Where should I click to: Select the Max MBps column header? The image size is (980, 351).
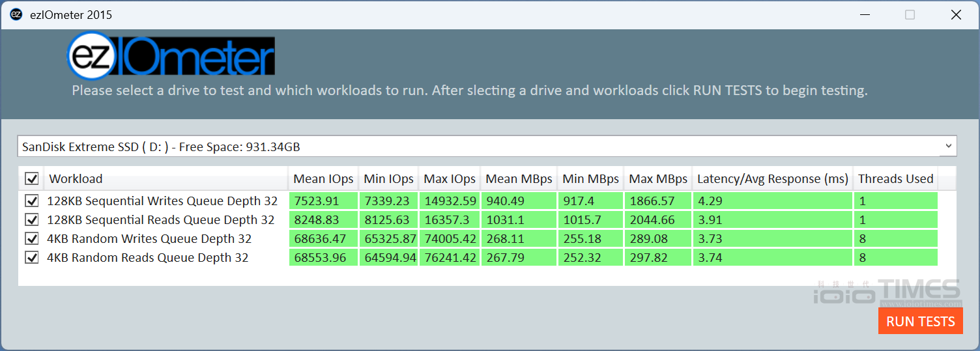(657, 178)
